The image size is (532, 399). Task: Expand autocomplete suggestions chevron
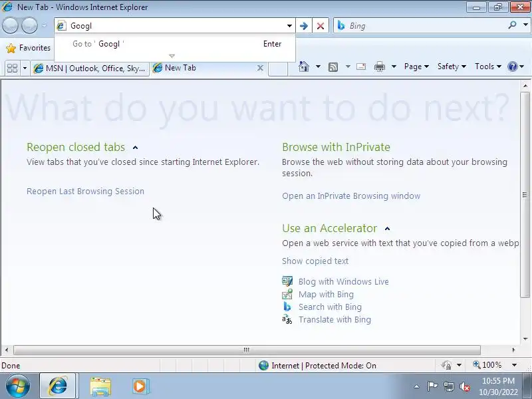coord(172,56)
